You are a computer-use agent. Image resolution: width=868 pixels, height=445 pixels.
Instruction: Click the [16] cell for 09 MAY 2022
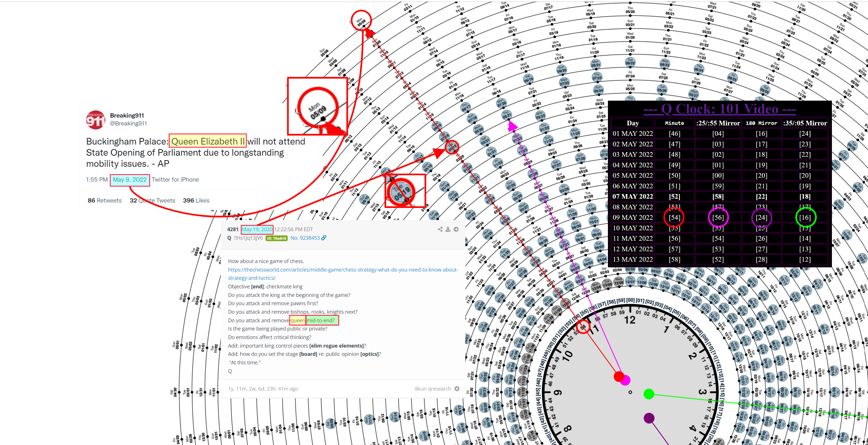(805, 217)
